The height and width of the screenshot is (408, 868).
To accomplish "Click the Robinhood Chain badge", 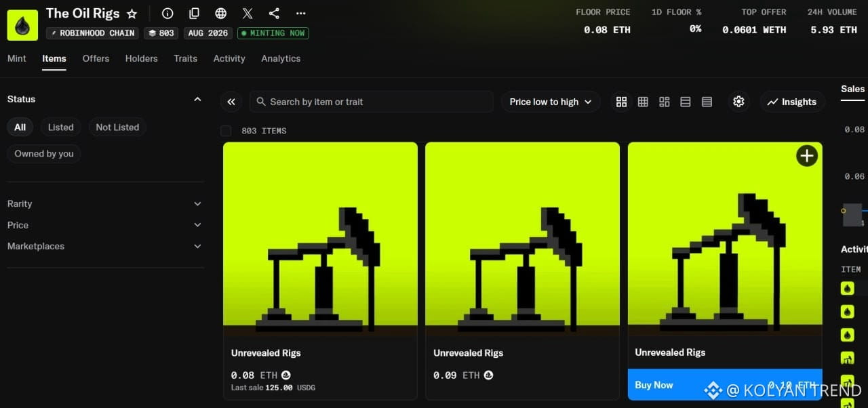I will [93, 33].
